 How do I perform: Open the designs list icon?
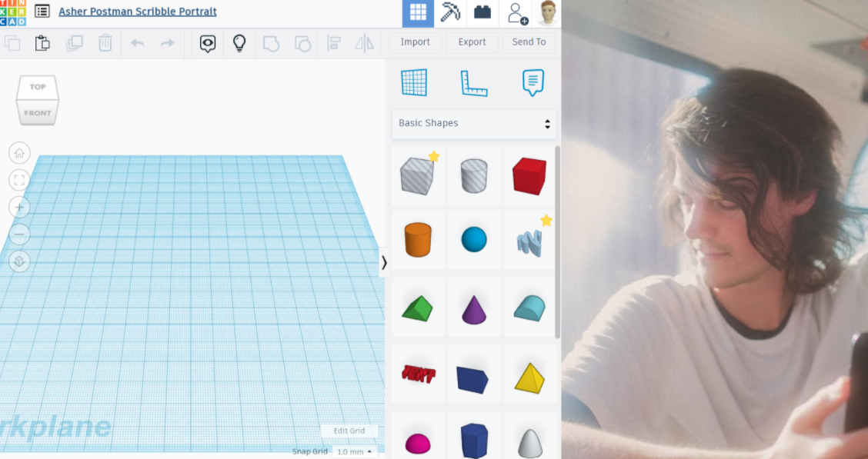(x=42, y=11)
